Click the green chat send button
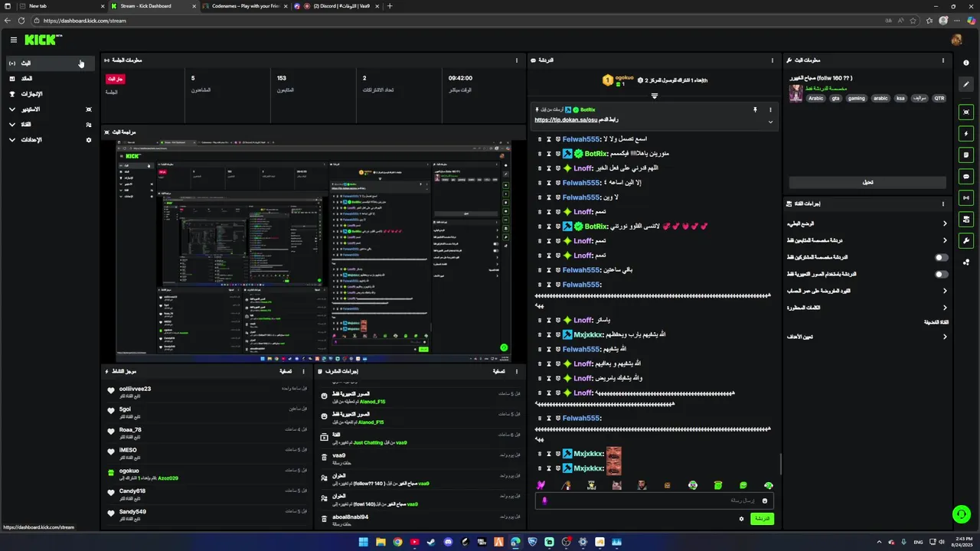The image size is (980, 551). 762,519
